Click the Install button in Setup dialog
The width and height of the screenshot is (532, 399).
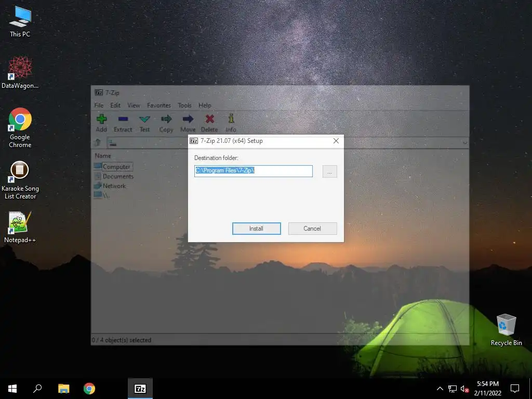(257, 229)
